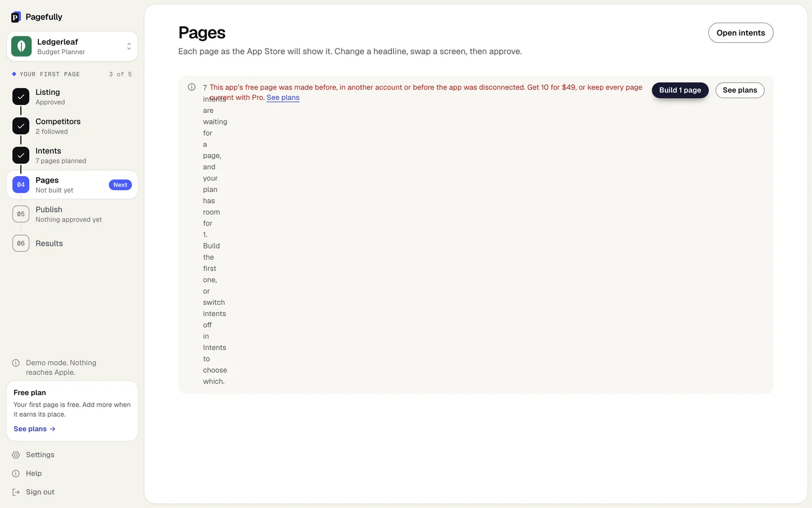Click the Build 1 page button
This screenshot has width=812, height=508.
pos(680,90)
